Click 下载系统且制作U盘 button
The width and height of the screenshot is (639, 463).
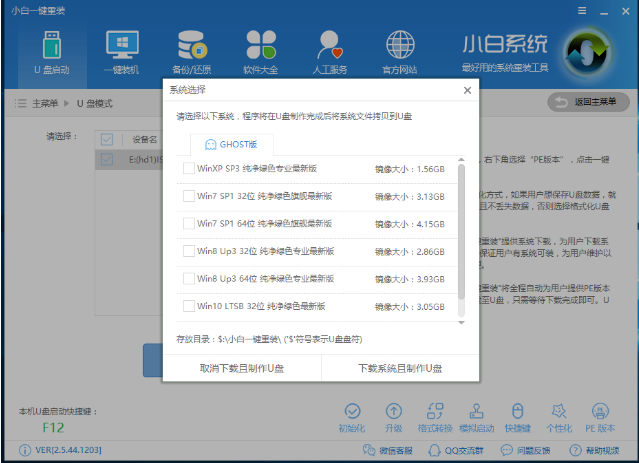tap(400, 368)
